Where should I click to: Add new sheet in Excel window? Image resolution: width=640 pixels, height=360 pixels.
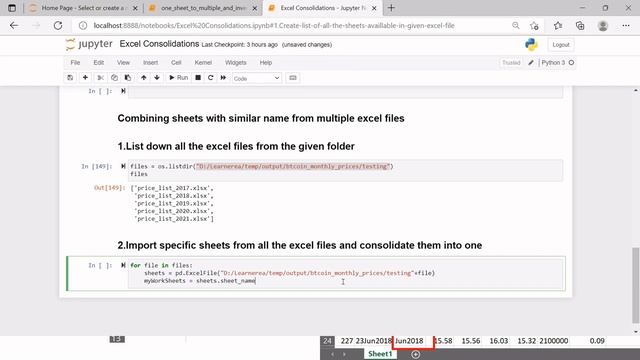[x=416, y=354]
